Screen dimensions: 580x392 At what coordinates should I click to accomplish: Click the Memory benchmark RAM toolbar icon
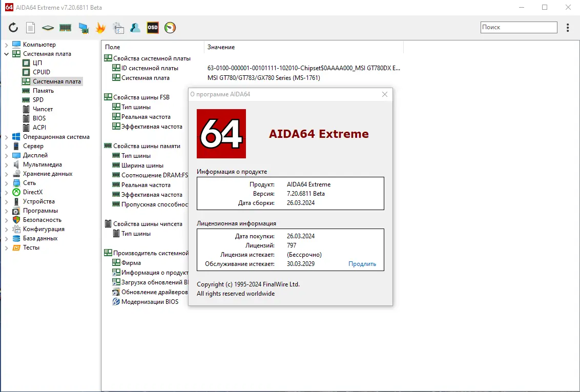65,28
